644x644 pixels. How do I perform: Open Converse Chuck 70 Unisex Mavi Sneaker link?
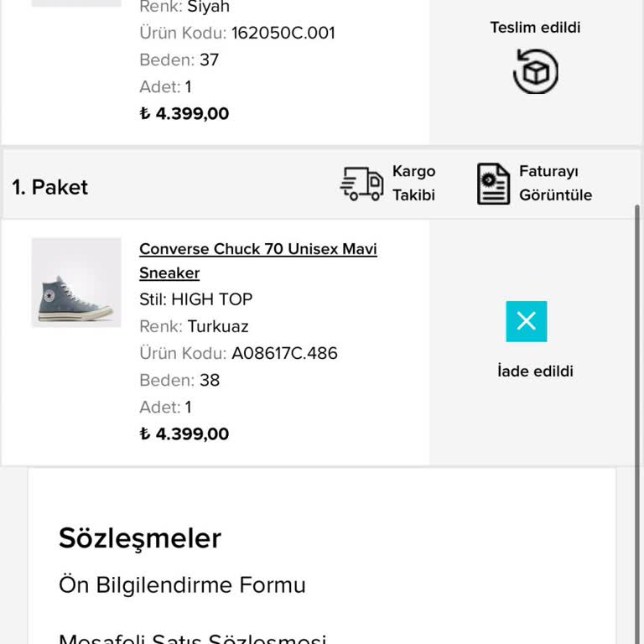click(x=257, y=260)
